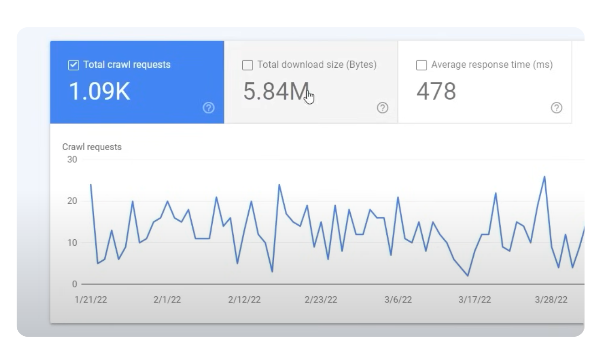The height and width of the screenshot is (364, 615).
Task: Click the Total download size (Bytes) label
Action: [x=317, y=65]
